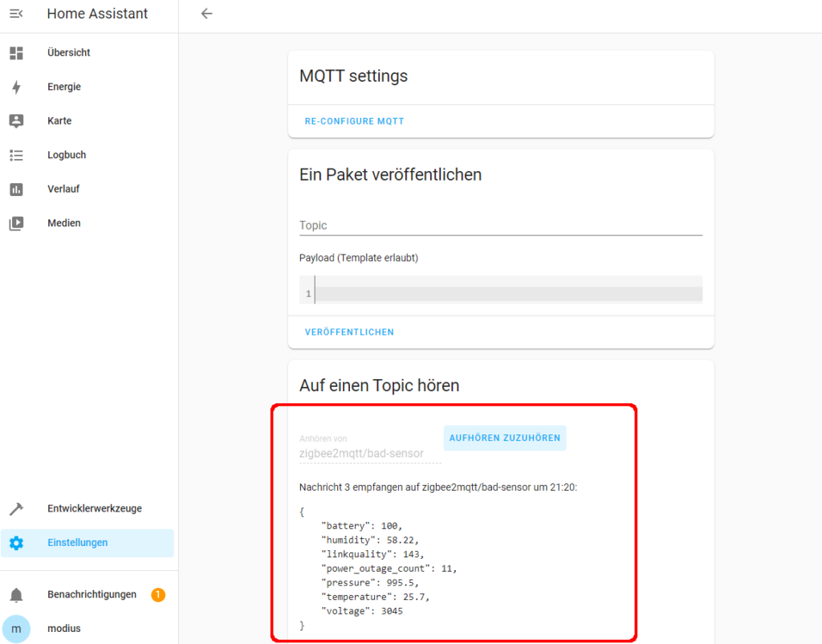
Task: Click the Anhören von topic field
Action: tap(370, 448)
